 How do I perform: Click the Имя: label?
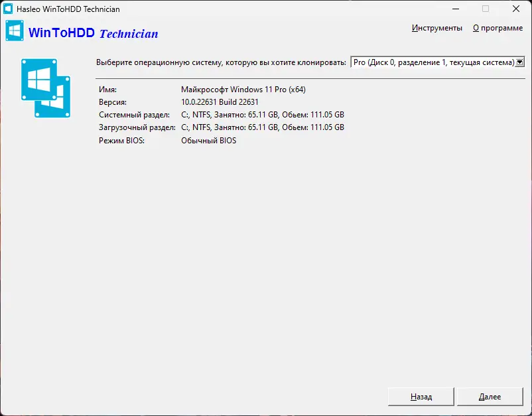pos(107,90)
